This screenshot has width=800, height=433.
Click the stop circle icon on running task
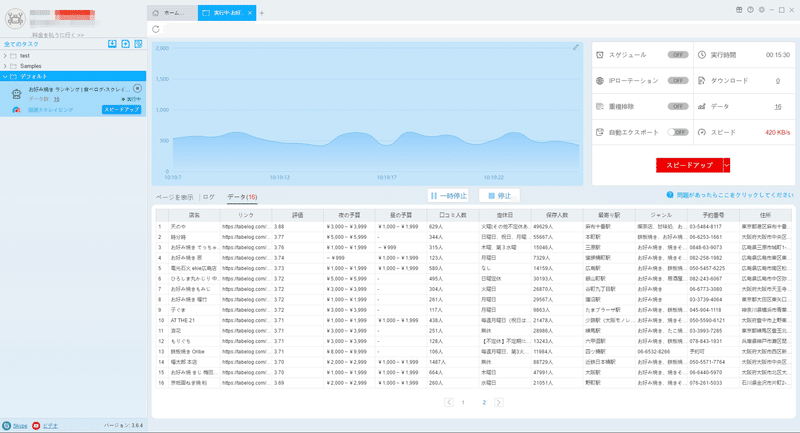(x=137, y=88)
